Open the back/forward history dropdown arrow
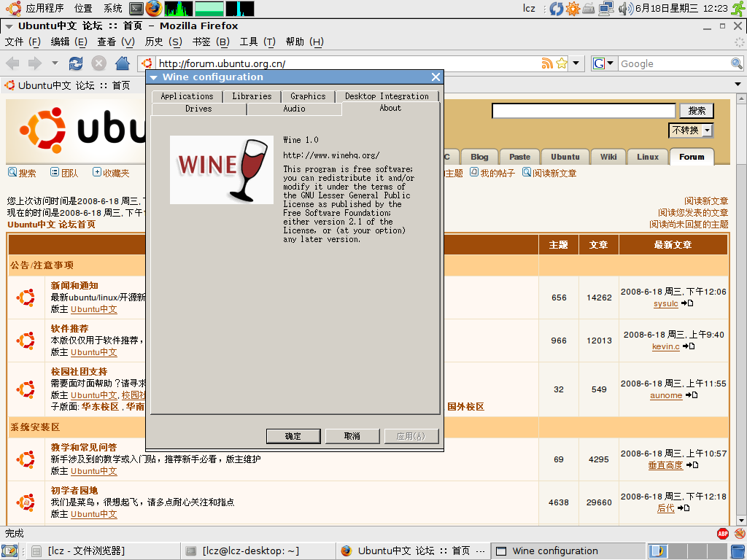 click(x=55, y=63)
